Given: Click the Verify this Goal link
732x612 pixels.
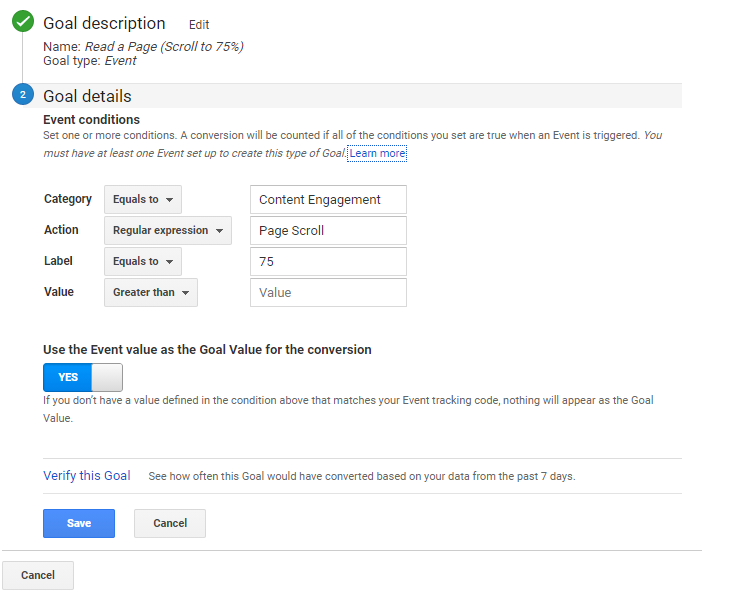Looking at the screenshot, I should (x=87, y=476).
